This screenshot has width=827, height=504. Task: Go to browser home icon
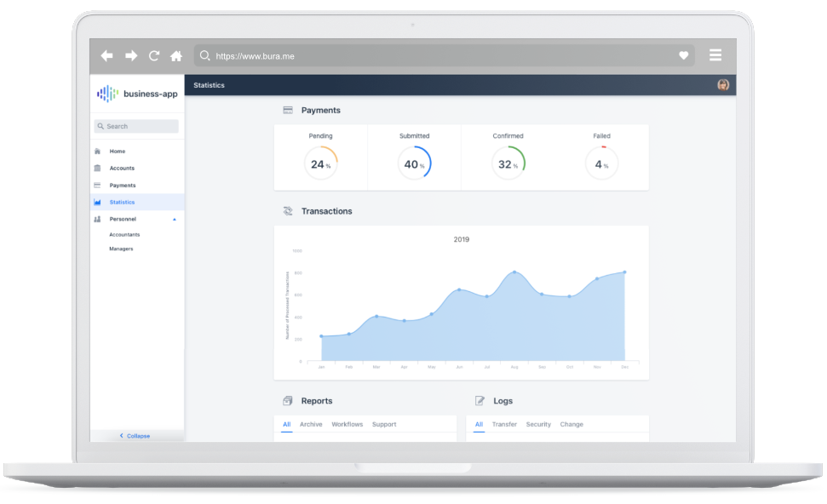click(x=176, y=56)
